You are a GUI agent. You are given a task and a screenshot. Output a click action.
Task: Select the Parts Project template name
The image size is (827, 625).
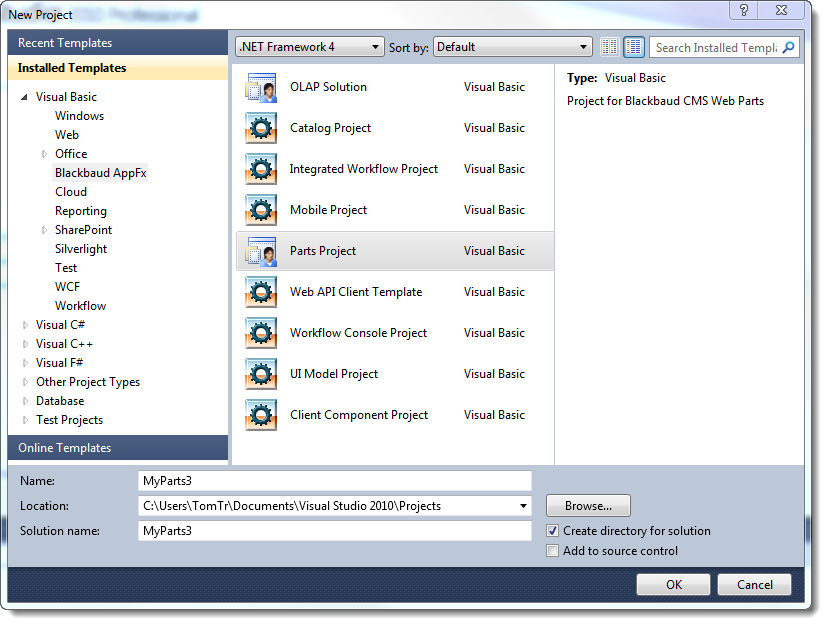(323, 251)
